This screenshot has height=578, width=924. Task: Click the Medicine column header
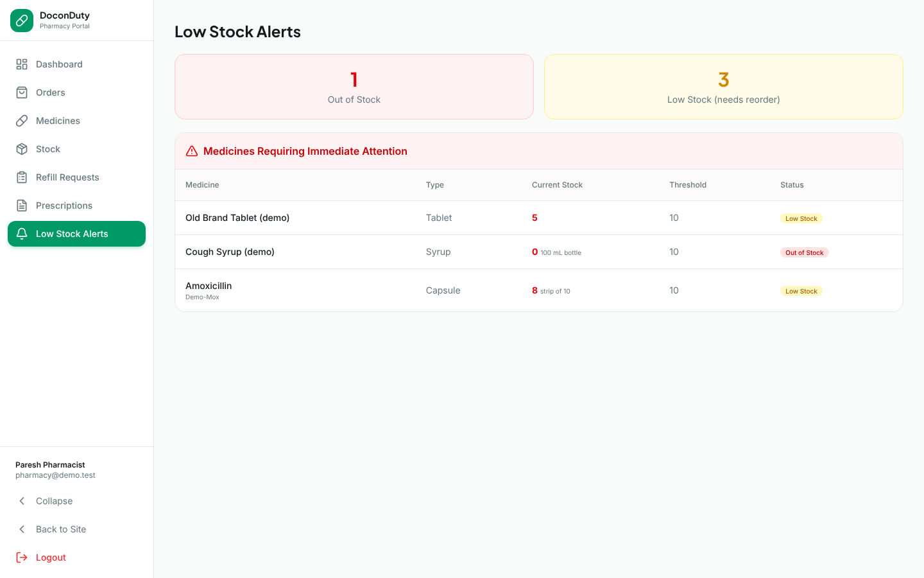(x=202, y=185)
